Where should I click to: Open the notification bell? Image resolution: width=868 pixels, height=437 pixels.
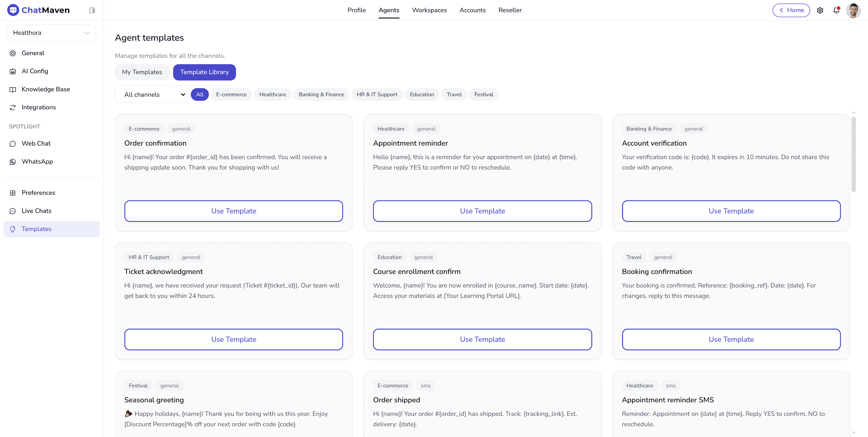tap(836, 10)
